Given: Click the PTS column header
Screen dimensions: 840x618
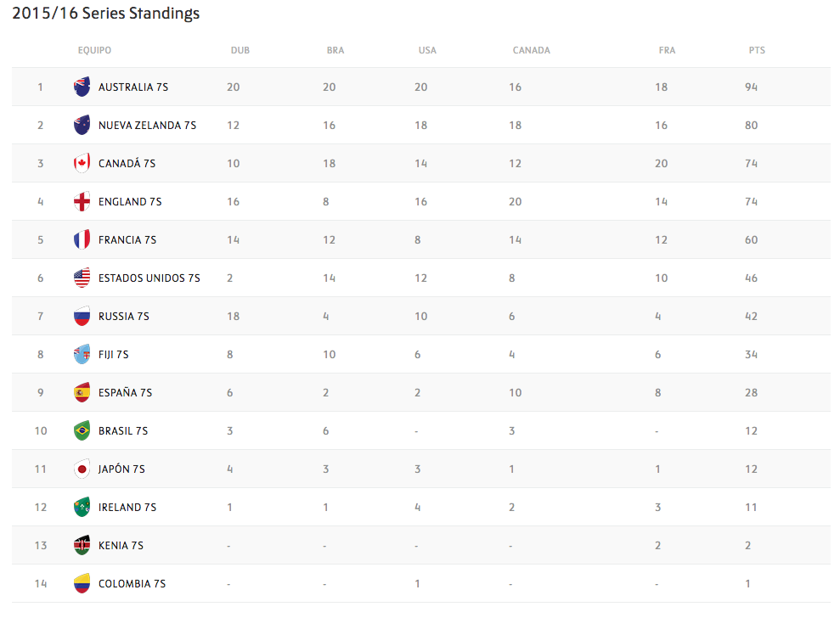Looking at the screenshot, I should pyautogui.click(x=757, y=51).
